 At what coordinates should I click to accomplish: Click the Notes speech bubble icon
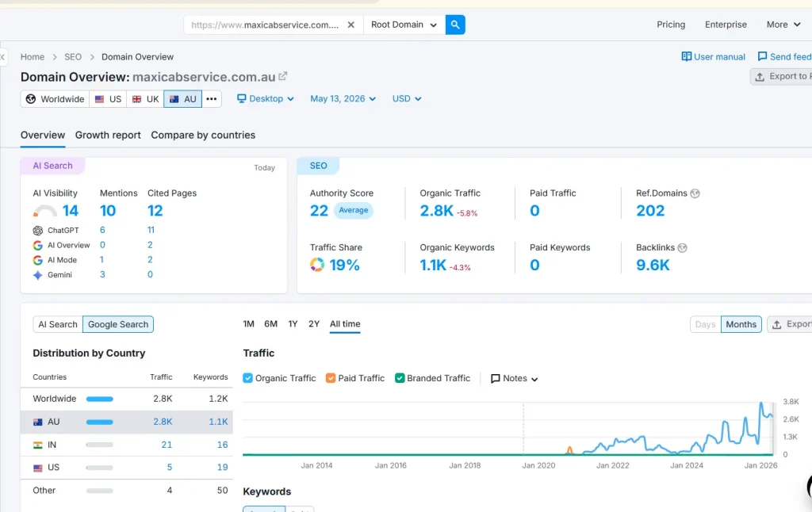point(495,378)
